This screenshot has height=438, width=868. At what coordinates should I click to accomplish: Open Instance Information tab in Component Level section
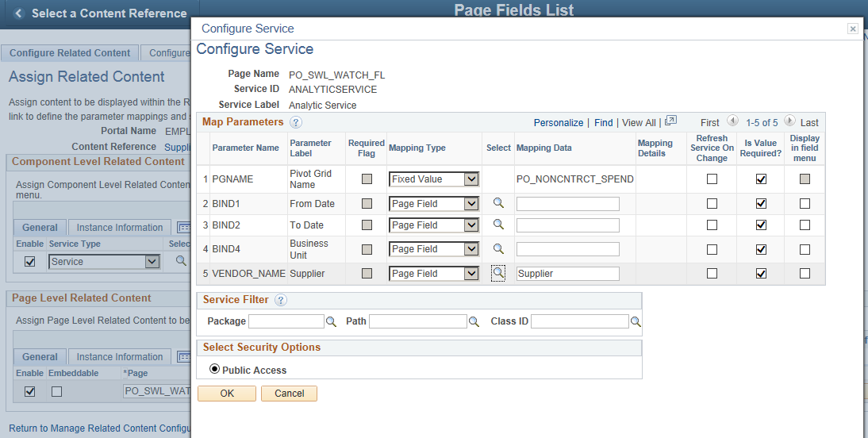[x=120, y=228]
